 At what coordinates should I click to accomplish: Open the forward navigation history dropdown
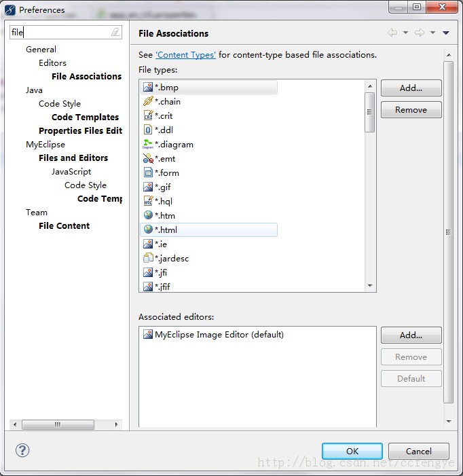pos(432,33)
